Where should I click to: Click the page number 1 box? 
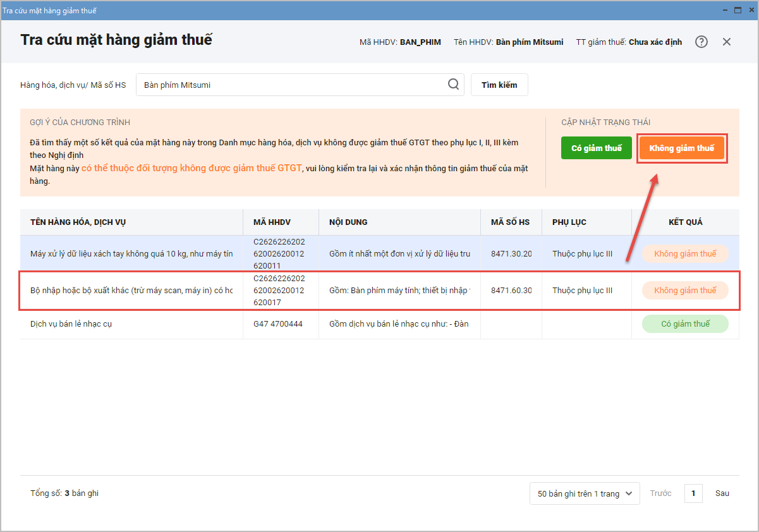click(x=693, y=493)
